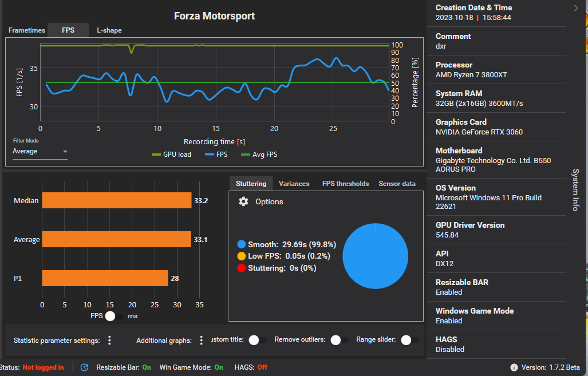The image size is (588, 376).
Task: Click the red Stuttering legend dot
Action: pos(242,268)
